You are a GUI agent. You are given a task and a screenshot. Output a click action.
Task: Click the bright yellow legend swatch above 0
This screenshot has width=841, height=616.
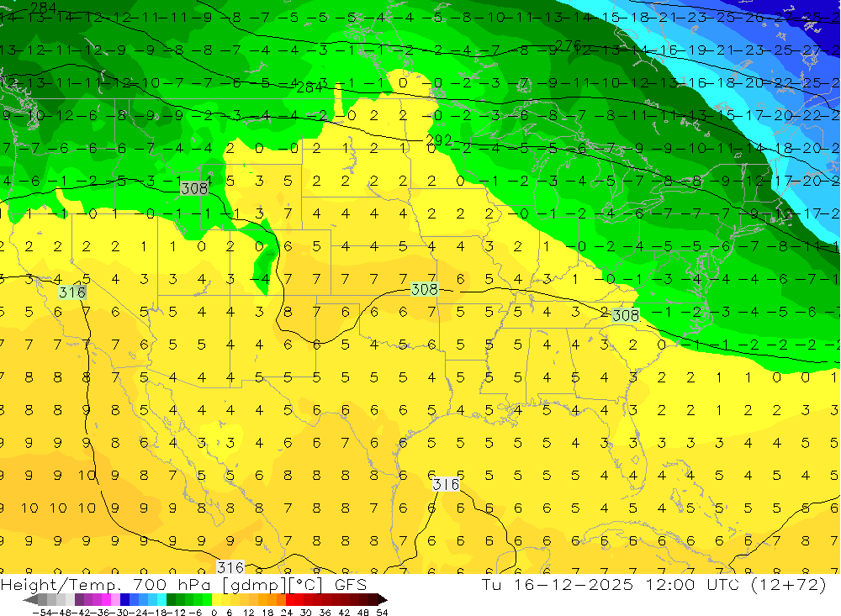coord(217,600)
